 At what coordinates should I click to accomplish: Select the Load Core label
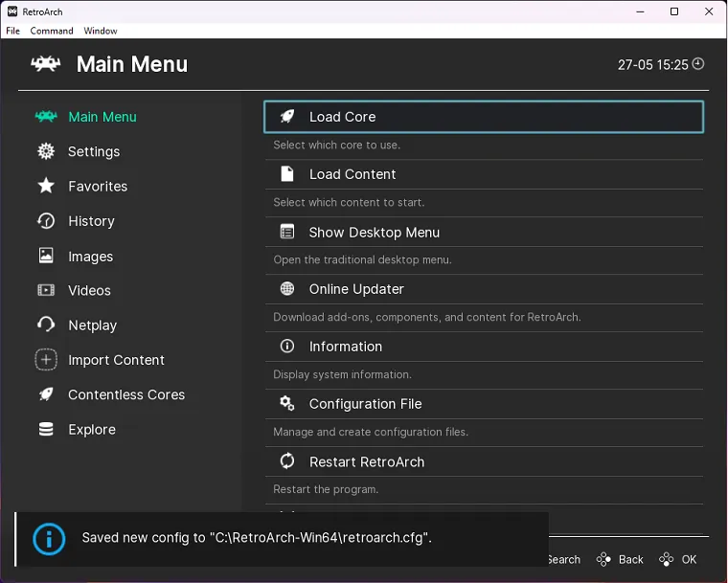click(x=343, y=117)
